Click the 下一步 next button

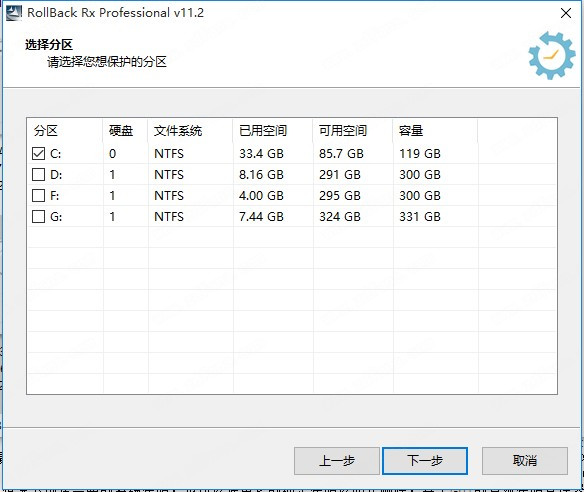(x=425, y=461)
